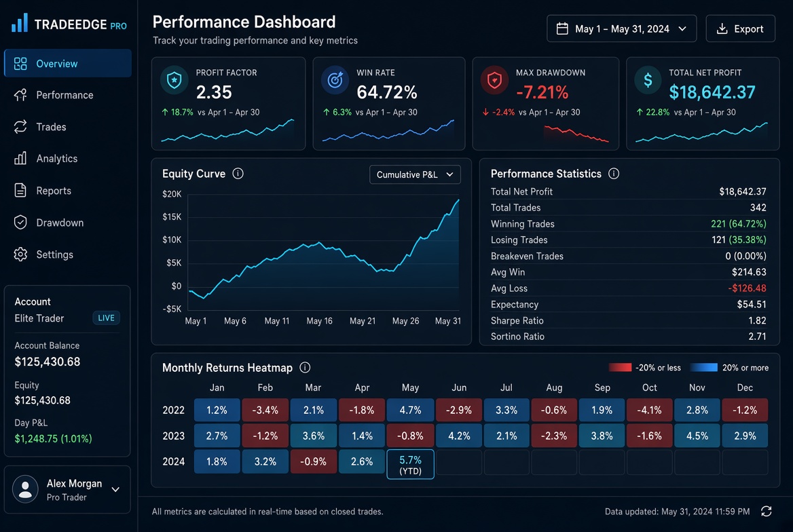Click the Profit Factor shield-star icon
The image size is (793, 532).
174,80
